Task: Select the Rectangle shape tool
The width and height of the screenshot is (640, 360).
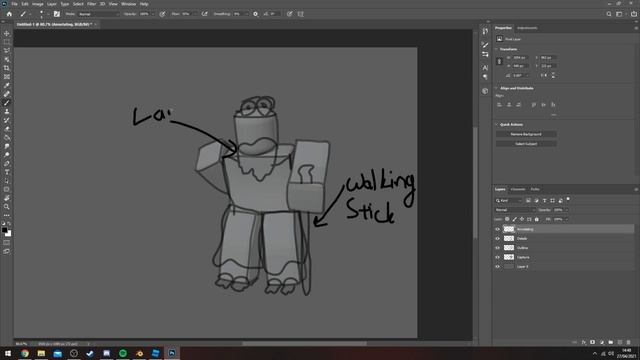Action: (7, 189)
